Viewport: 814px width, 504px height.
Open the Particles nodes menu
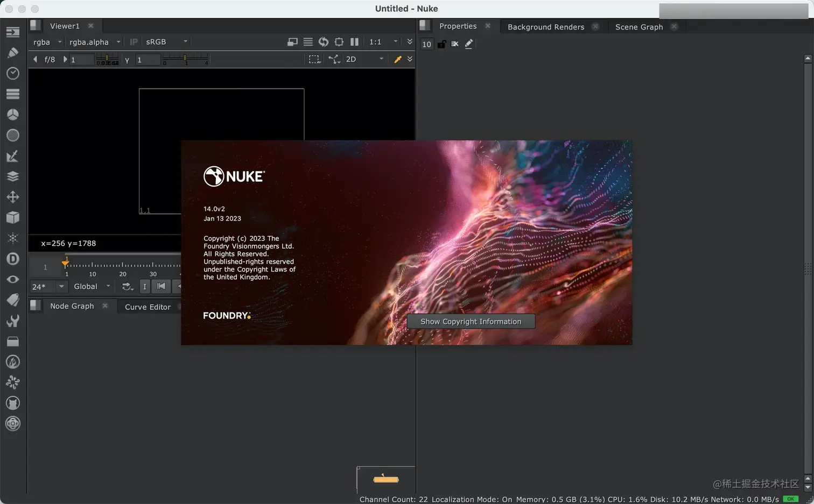coord(12,238)
